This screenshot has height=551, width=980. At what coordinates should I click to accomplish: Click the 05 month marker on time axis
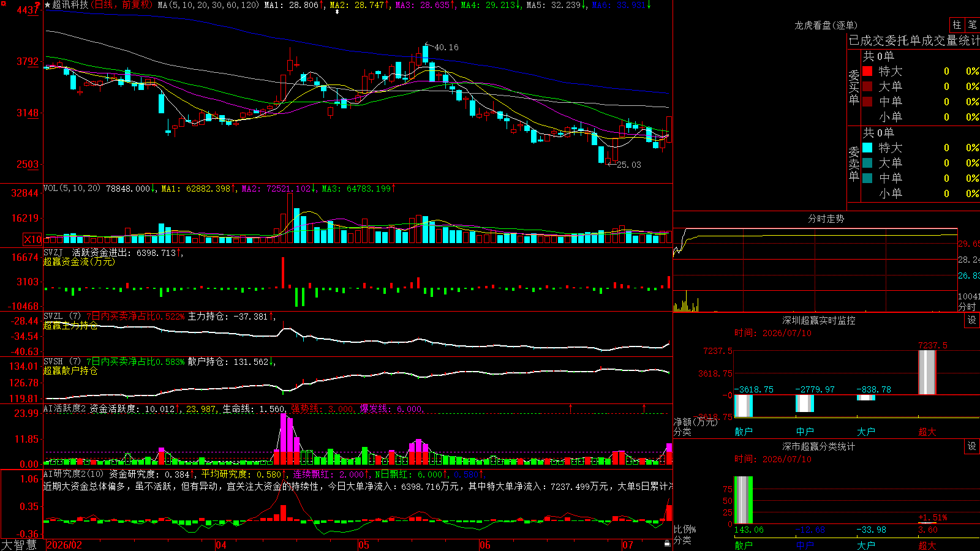(364, 545)
